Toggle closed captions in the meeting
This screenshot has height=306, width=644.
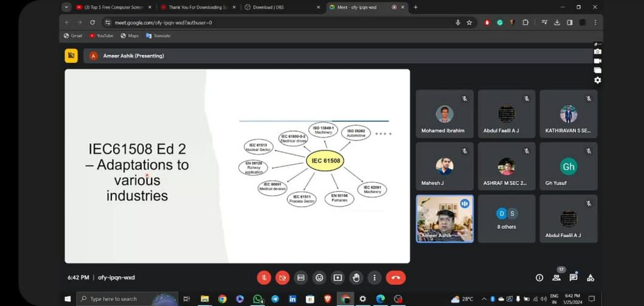click(301, 277)
